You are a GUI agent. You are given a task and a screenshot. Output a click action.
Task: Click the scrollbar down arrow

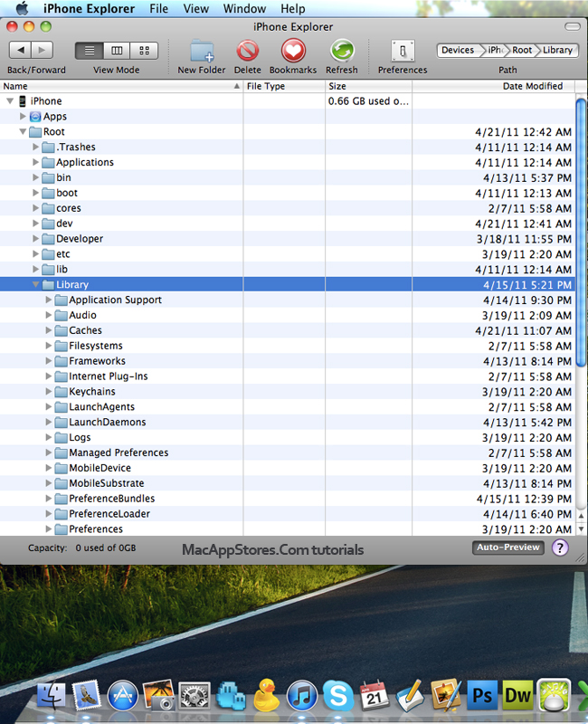pyautogui.click(x=581, y=529)
